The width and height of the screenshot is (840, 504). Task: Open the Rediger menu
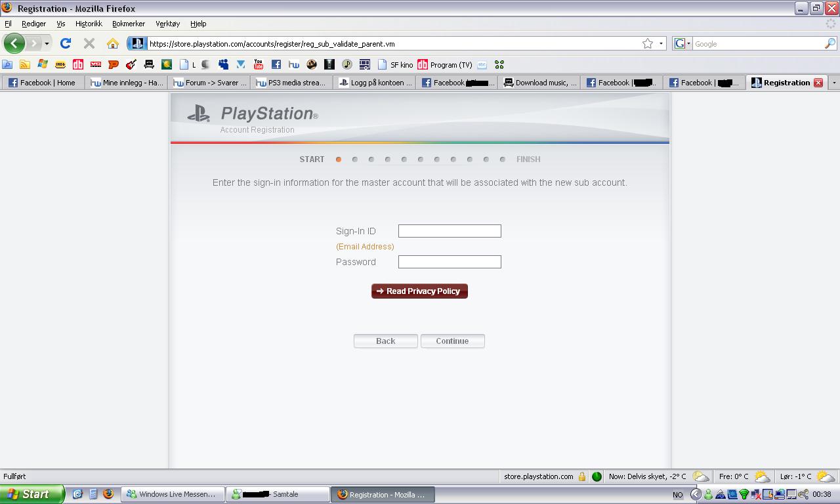point(33,24)
